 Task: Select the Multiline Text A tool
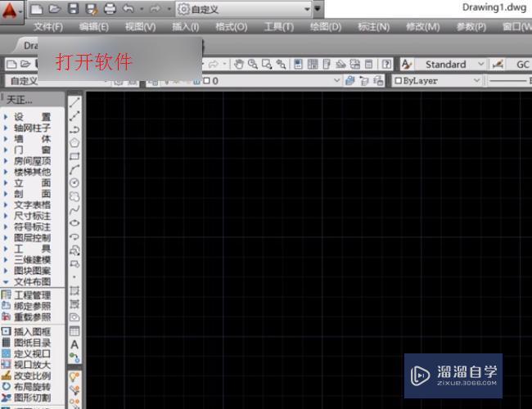pyautogui.click(x=74, y=344)
